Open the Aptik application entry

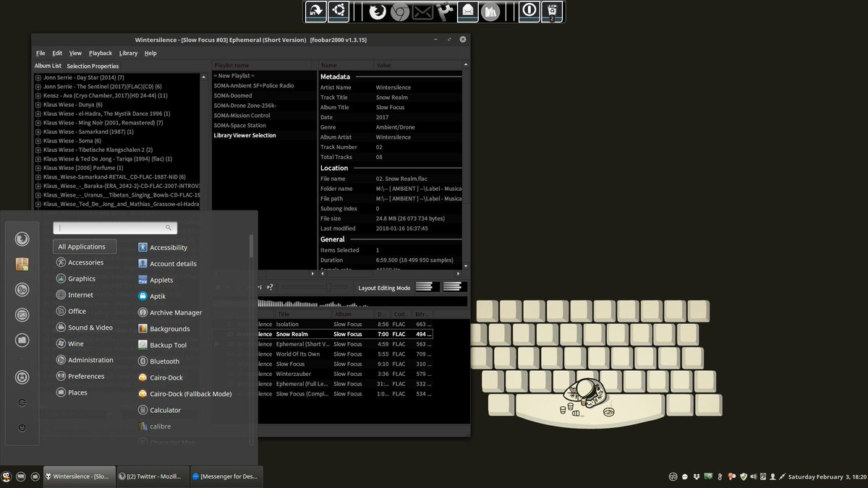[152, 296]
